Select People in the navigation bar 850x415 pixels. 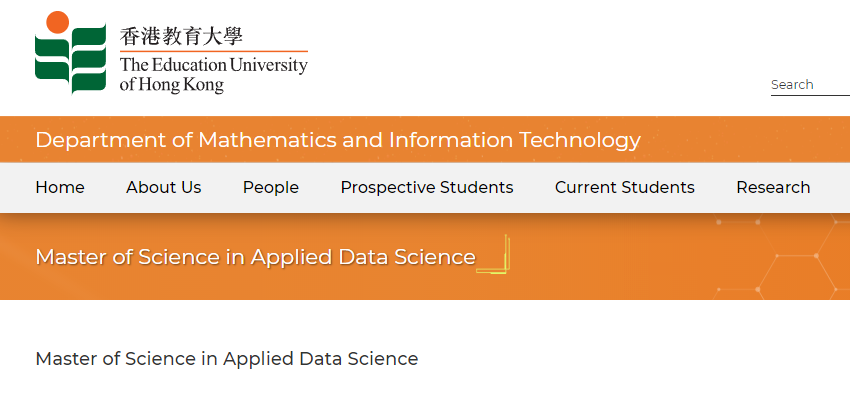tap(271, 187)
